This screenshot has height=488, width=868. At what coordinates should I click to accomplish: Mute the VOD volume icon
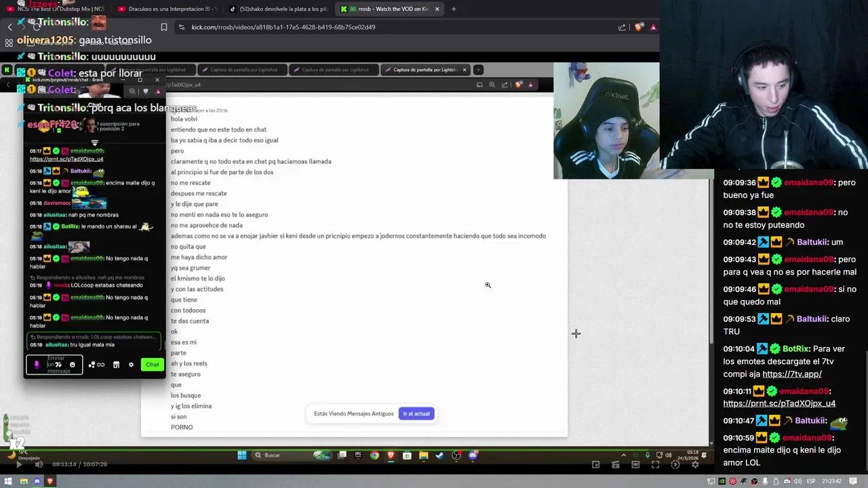click(39, 464)
